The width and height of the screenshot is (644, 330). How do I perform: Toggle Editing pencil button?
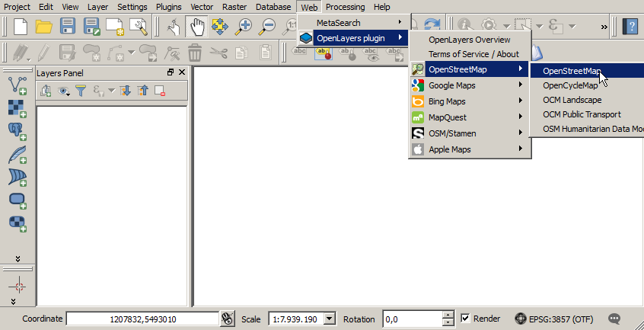(43, 53)
